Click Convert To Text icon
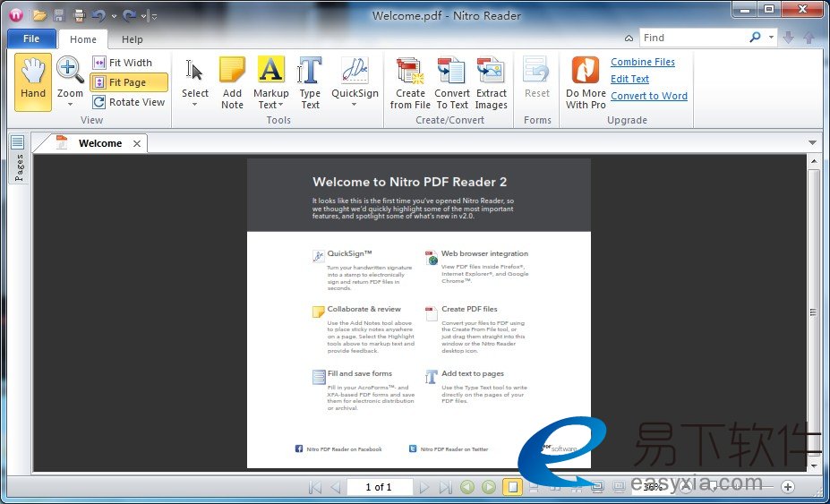This screenshot has height=504, width=830. click(x=452, y=72)
